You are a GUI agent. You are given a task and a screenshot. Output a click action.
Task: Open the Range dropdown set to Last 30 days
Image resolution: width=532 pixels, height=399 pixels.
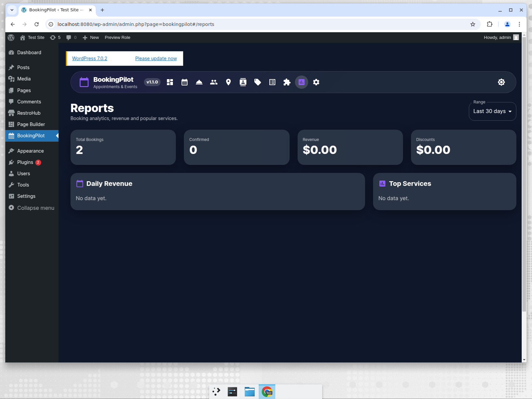492,111
